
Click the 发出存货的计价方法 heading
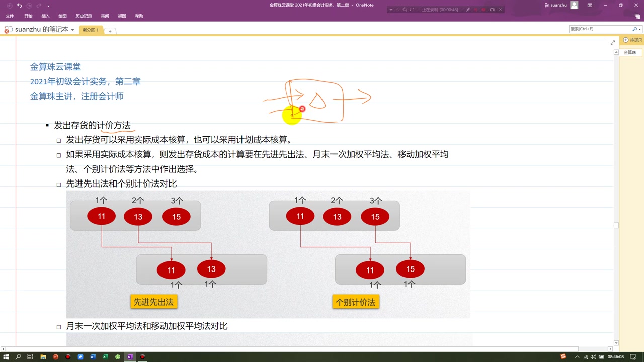[92, 125]
